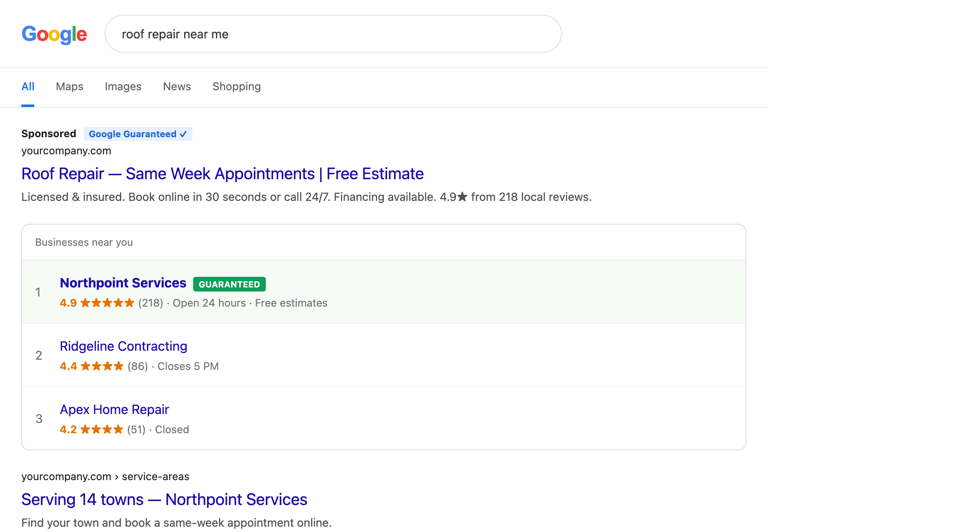Click the Open 24 hours text

(209, 303)
